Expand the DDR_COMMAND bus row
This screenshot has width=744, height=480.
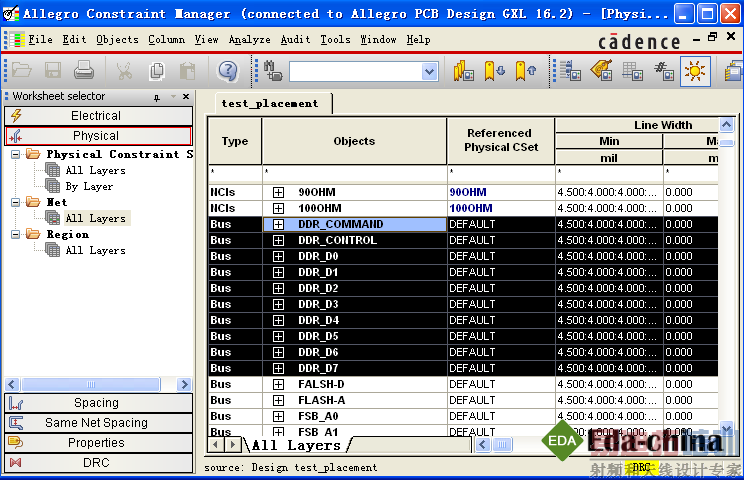[279, 224]
